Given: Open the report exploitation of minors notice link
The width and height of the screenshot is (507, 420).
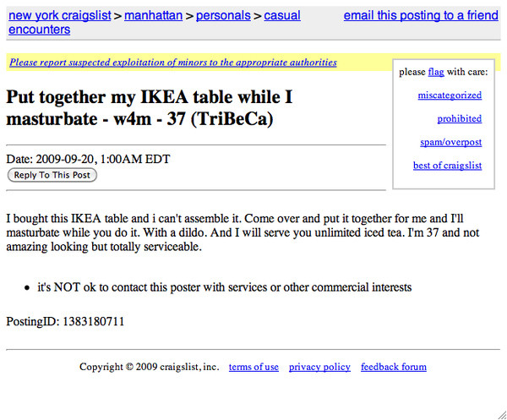Looking at the screenshot, I should click(173, 63).
